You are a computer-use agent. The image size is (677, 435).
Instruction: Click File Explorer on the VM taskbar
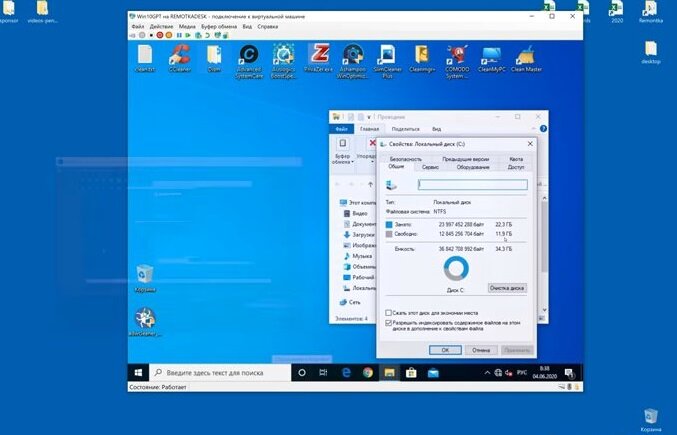click(x=389, y=373)
